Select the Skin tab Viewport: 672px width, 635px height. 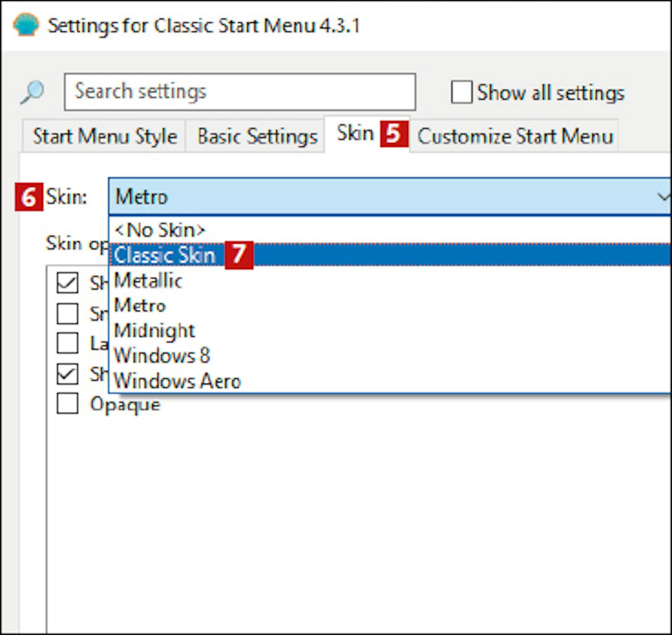point(355,133)
